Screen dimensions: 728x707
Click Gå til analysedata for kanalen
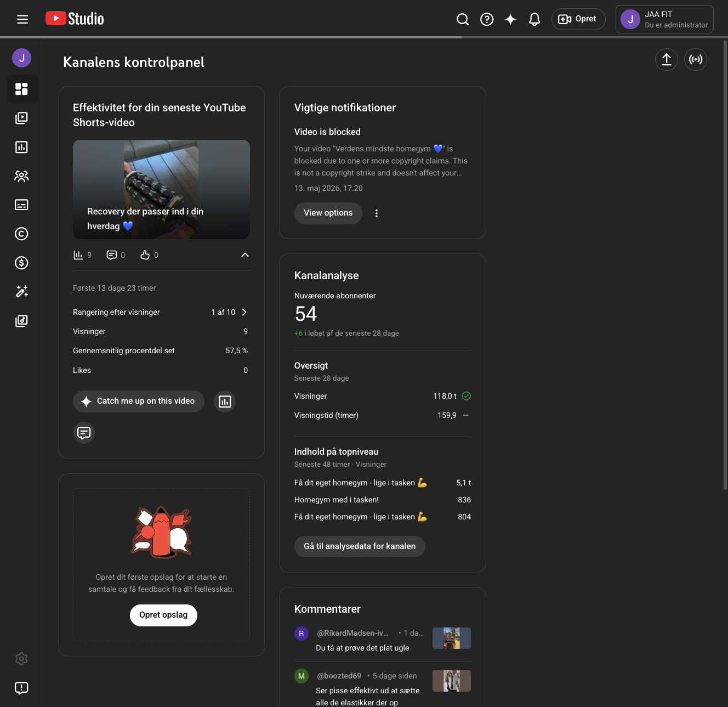point(360,546)
